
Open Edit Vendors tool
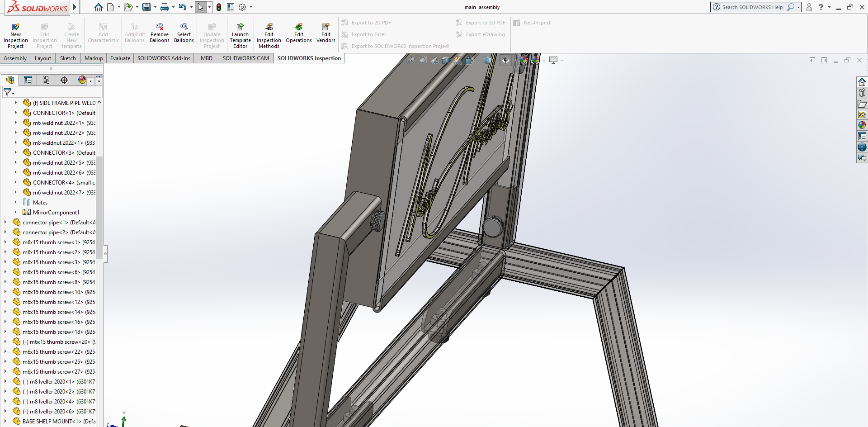coord(326,33)
